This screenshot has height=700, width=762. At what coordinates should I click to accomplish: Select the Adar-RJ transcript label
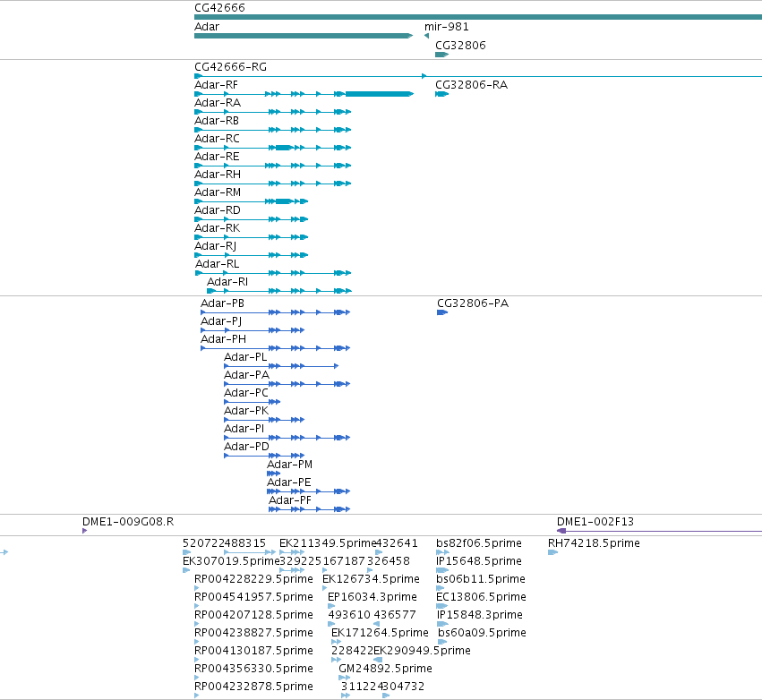pyautogui.click(x=215, y=246)
